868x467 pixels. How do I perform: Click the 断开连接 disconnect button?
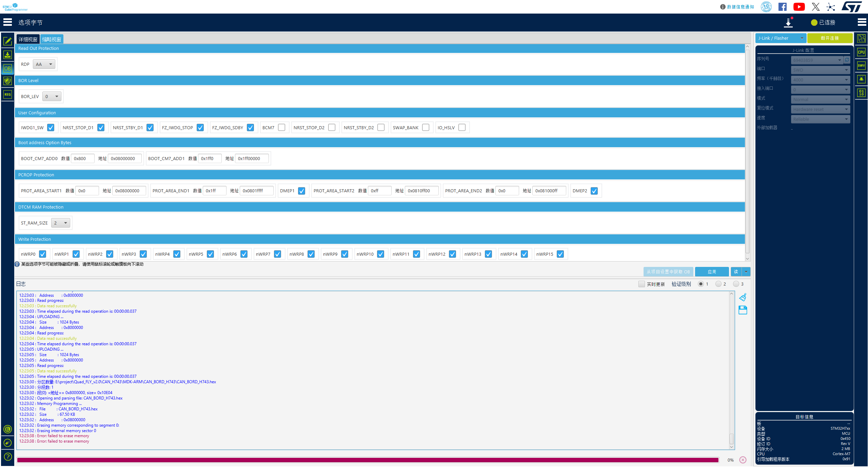tap(830, 38)
